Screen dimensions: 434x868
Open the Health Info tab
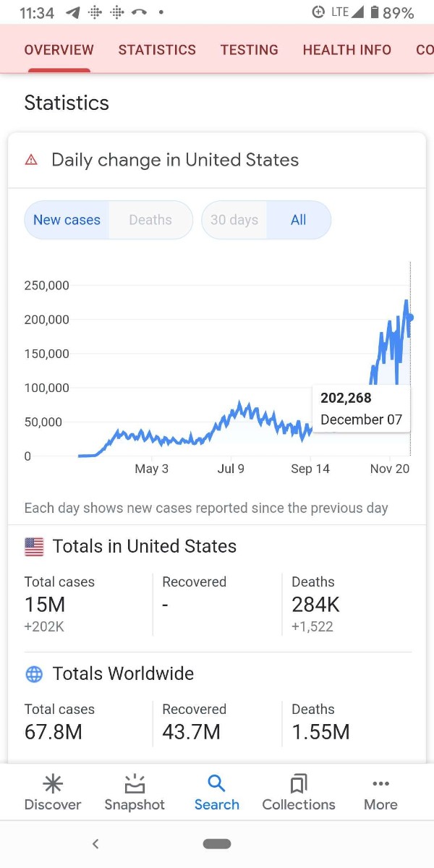click(347, 50)
